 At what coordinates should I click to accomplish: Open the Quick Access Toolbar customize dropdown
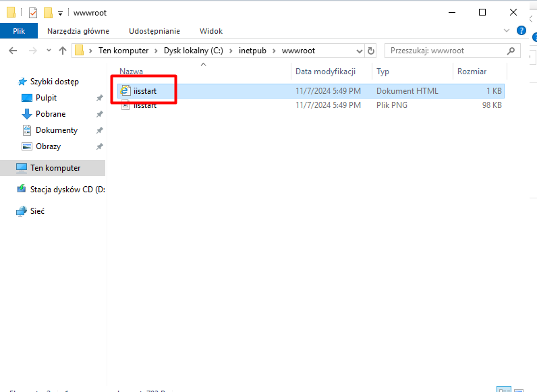[60, 12]
